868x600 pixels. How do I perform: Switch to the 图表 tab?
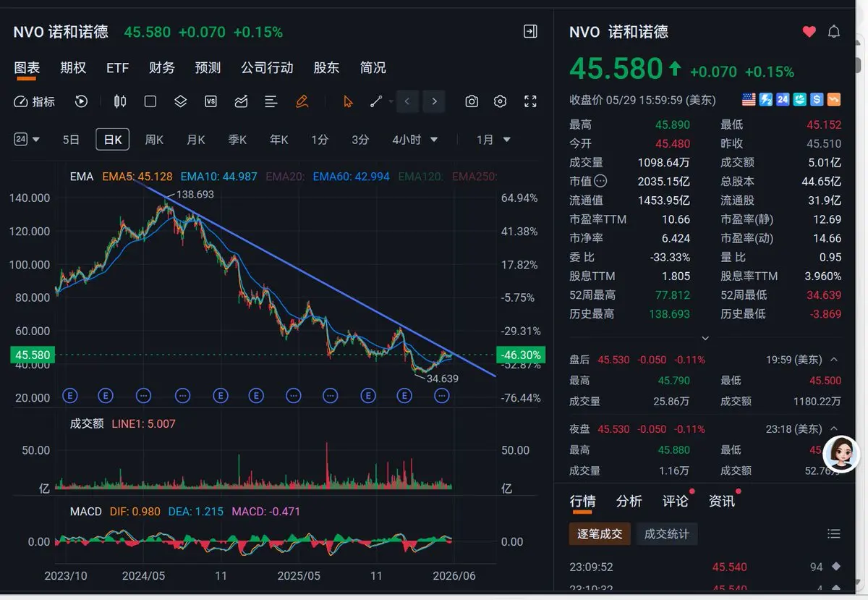[27, 68]
